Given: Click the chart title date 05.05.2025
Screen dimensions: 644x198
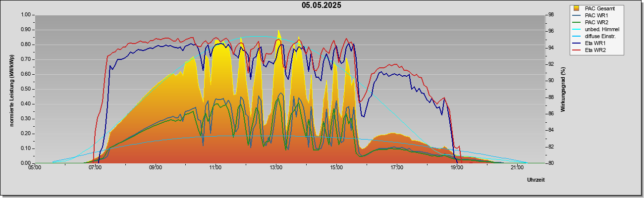Looking at the screenshot, I should pyautogui.click(x=322, y=5).
